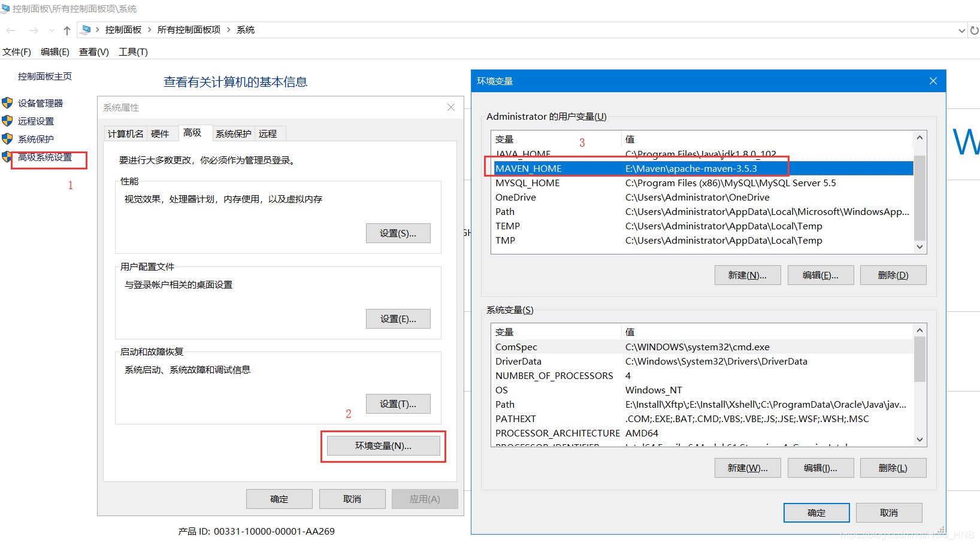Viewport: 980px width, 546px height.
Task: Open 环境变量(N) button
Action: click(383, 446)
